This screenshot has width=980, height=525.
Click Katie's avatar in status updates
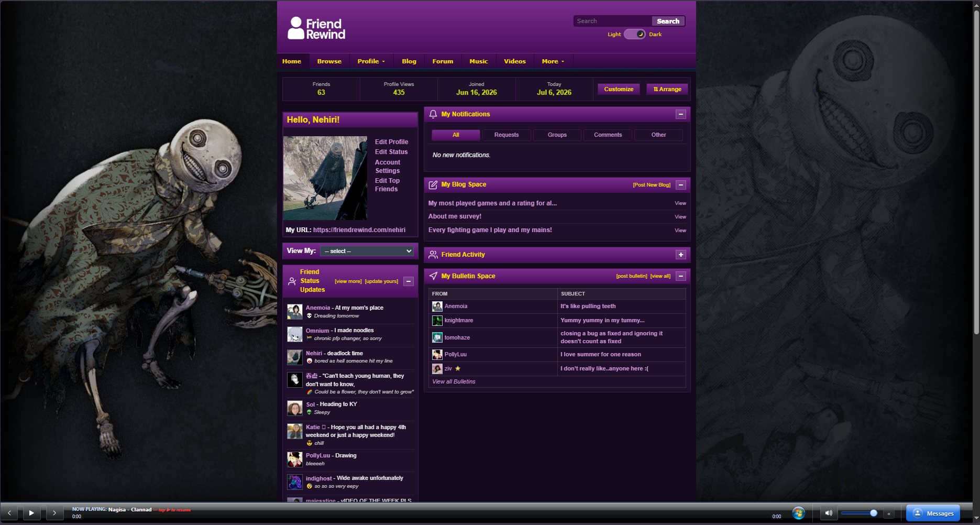tap(295, 431)
